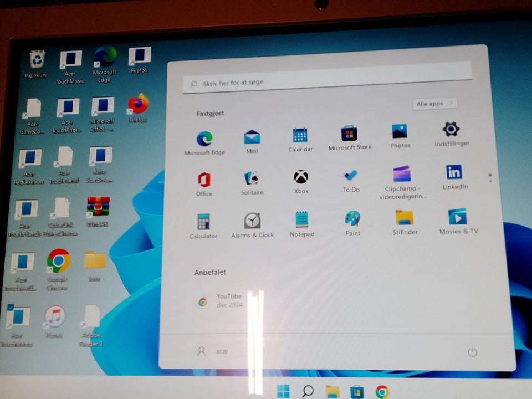This screenshot has height=399, width=532.
Task: Open the Xbox app
Action: (x=301, y=182)
